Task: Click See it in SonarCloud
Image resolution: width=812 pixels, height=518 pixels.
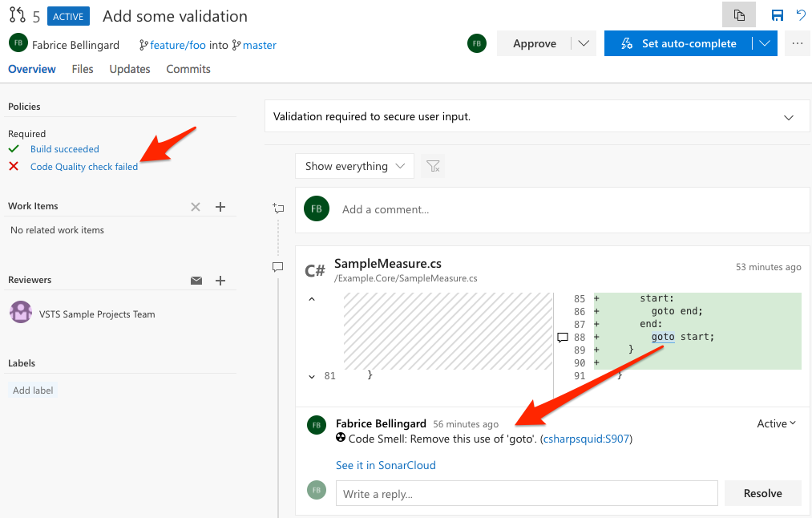Action: (385, 465)
